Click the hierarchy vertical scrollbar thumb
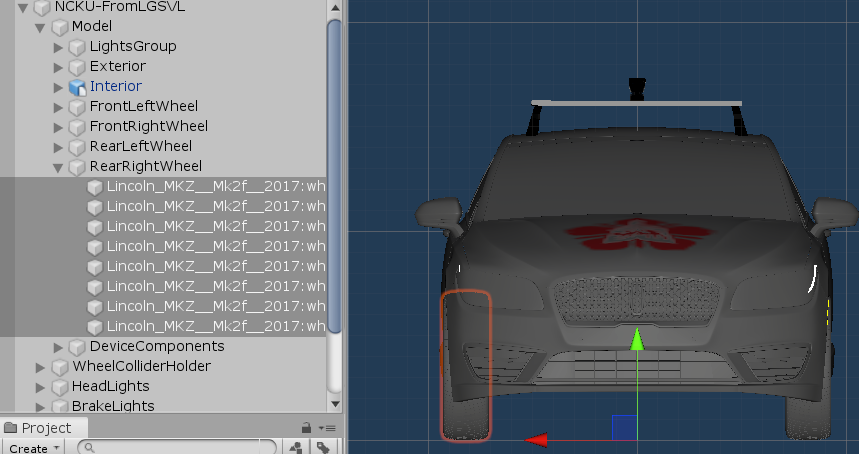This screenshot has width=859, height=454. coord(335,176)
